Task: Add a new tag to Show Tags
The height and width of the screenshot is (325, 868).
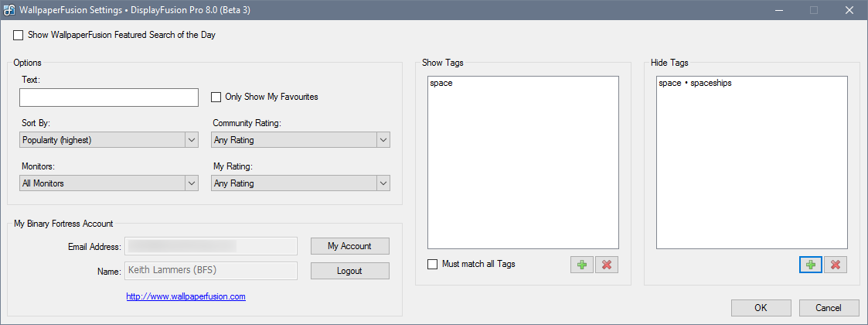Action: [582, 265]
